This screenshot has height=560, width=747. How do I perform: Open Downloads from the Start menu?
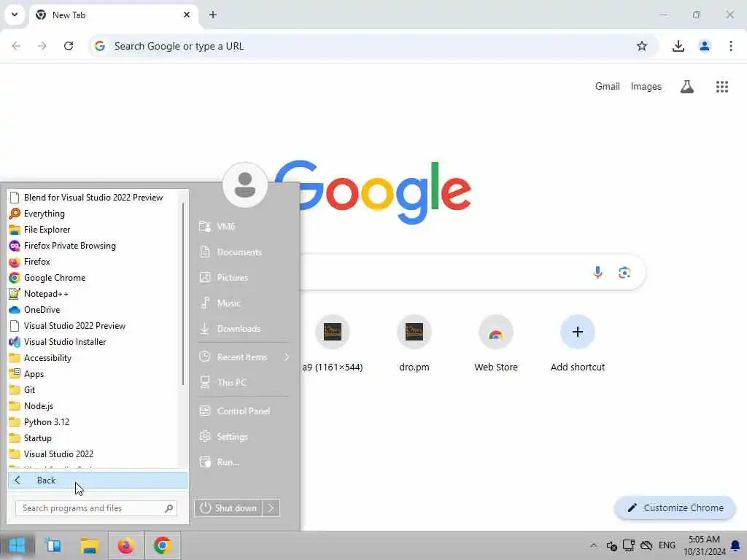click(244, 329)
